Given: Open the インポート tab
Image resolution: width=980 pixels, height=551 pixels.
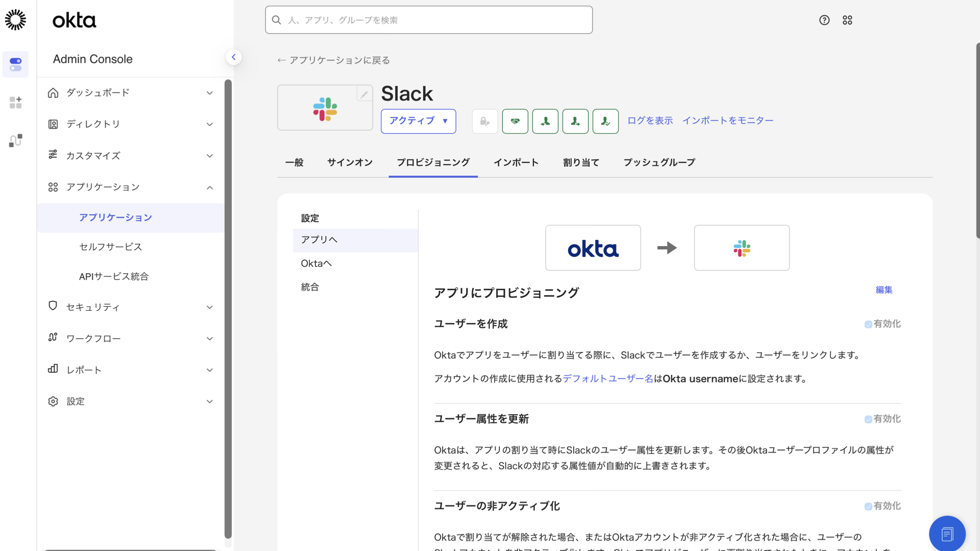Looking at the screenshot, I should point(516,162).
